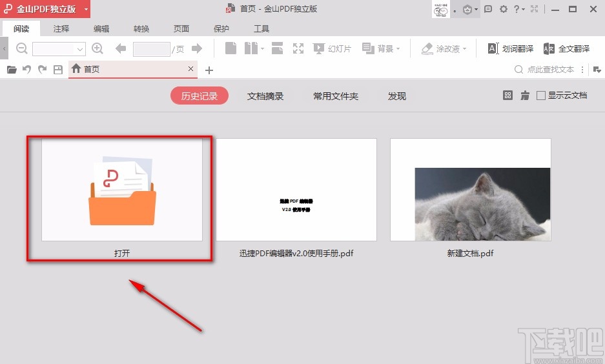Click the zoom out magnifier icon
The width and height of the screenshot is (605, 364).
point(21,48)
